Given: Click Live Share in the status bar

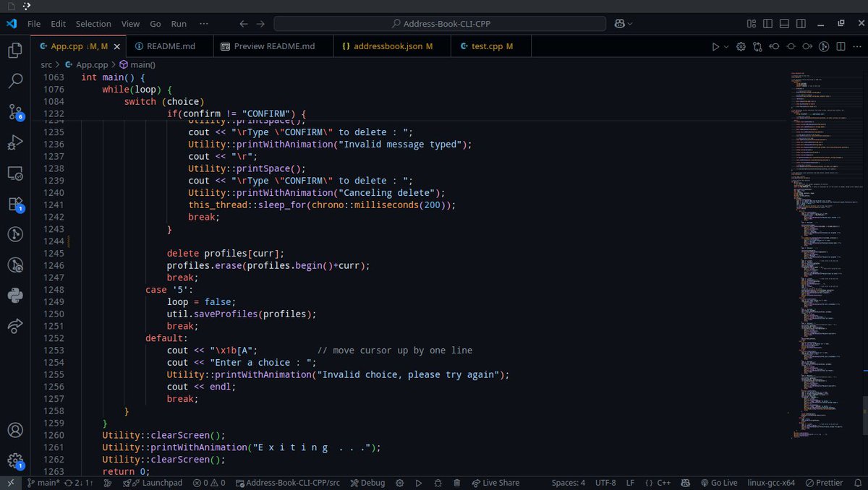Looking at the screenshot, I should click(495, 483).
